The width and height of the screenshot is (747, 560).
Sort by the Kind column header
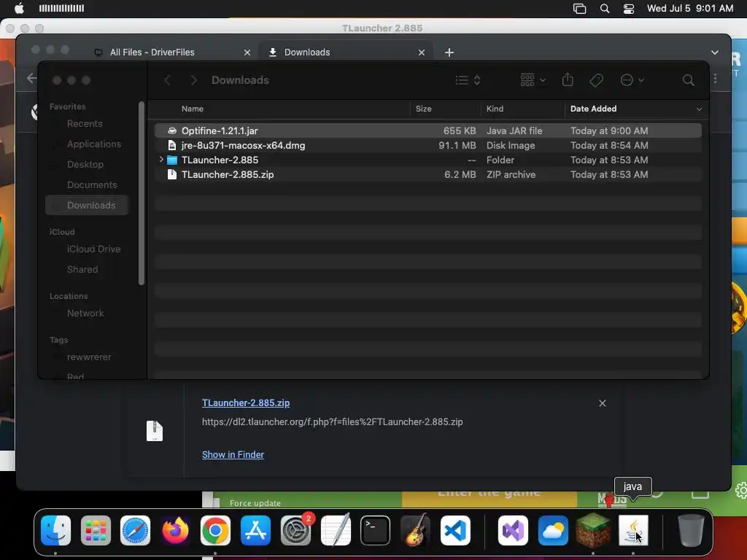[x=495, y=109]
